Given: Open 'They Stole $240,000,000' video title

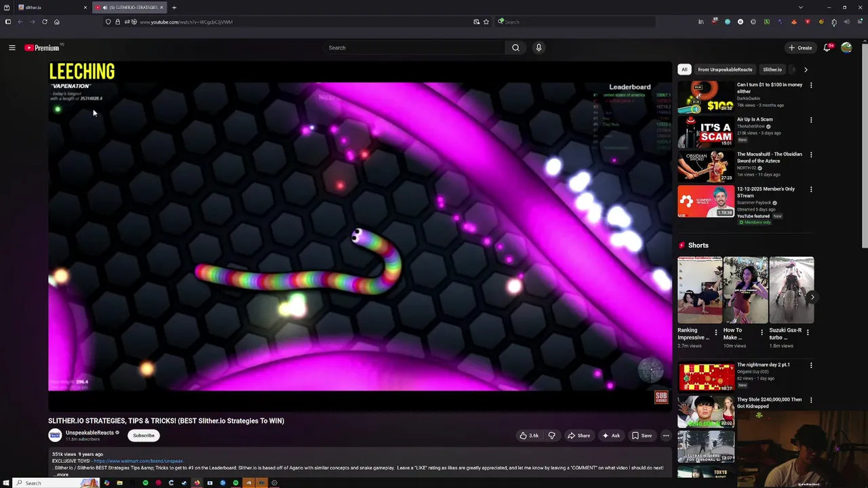Looking at the screenshot, I should click(769, 403).
